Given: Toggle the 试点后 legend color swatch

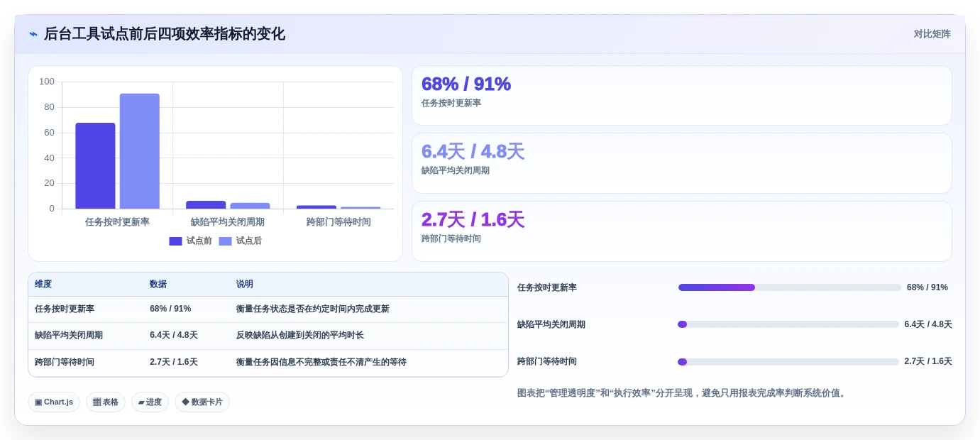Looking at the screenshot, I should coord(225,241).
